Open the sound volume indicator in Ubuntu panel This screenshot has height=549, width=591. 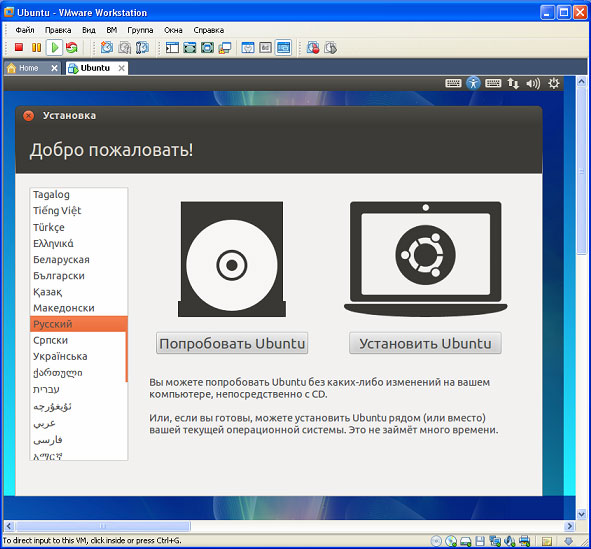pyautogui.click(x=533, y=83)
